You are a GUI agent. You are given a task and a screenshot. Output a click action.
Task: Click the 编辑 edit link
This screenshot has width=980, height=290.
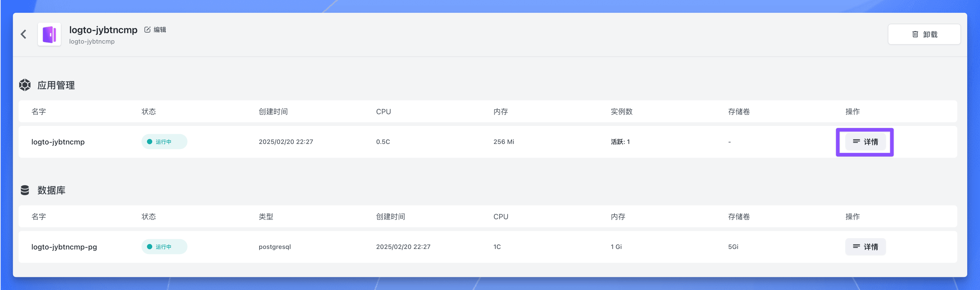[160, 30]
